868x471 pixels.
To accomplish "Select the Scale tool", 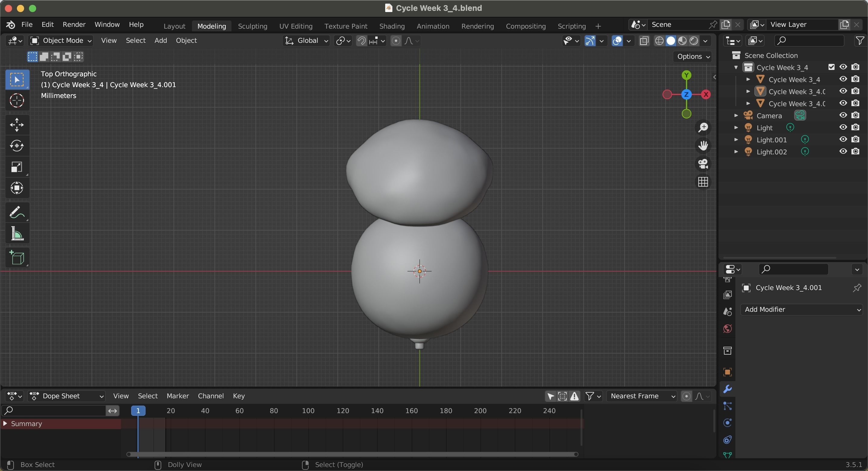I will coord(17,167).
